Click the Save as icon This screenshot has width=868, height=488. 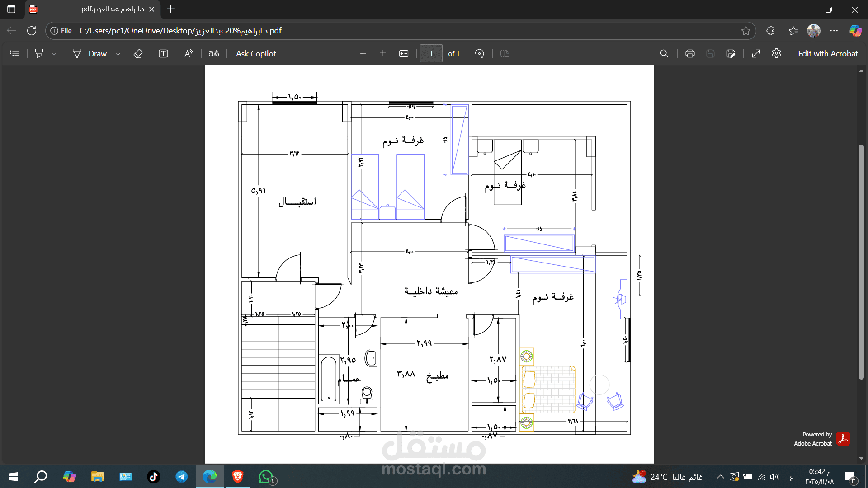coord(731,53)
